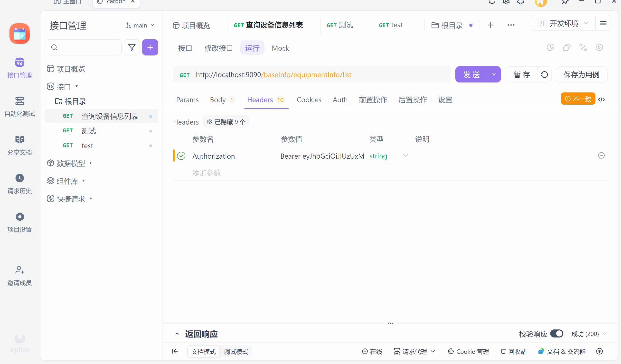Open 邀请成员 from the sidebar
621x364 pixels.
coord(19,275)
